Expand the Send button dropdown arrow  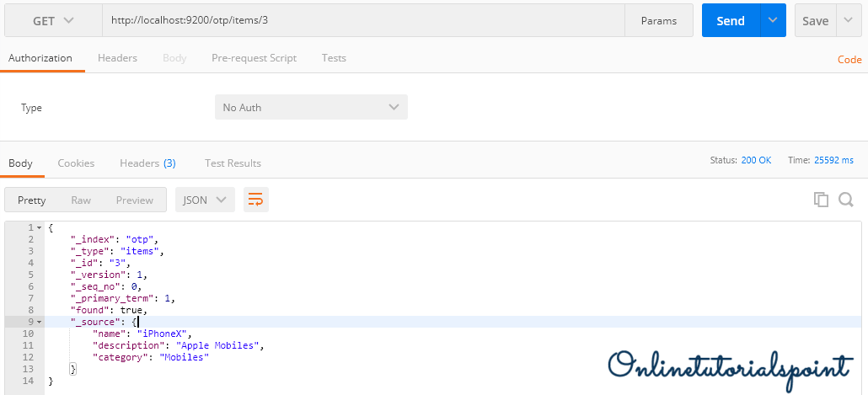(x=773, y=21)
